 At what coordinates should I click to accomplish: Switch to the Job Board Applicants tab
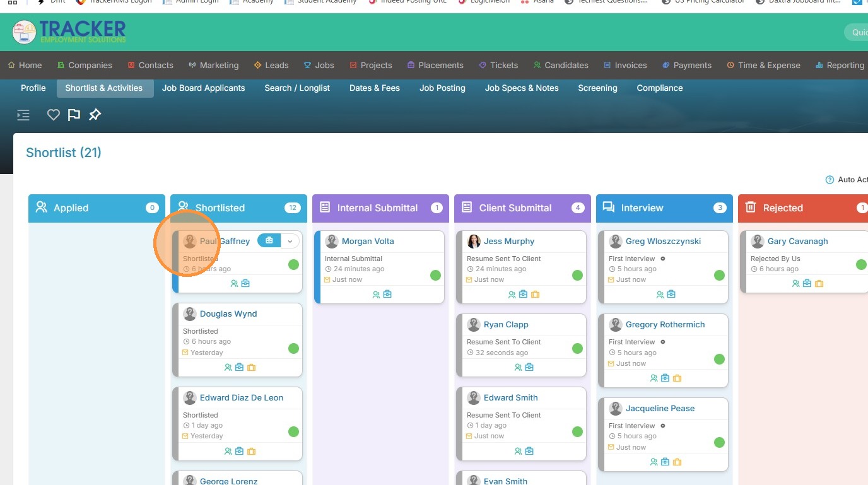203,88
